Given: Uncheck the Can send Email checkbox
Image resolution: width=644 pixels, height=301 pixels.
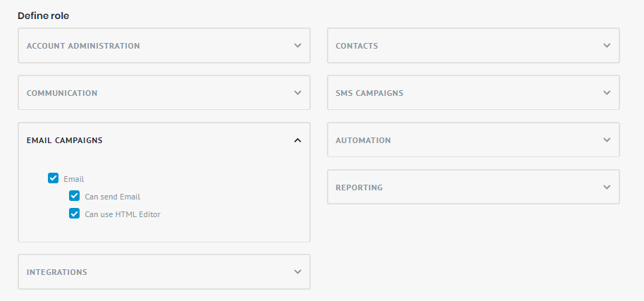Looking at the screenshot, I should click(74, 196).
